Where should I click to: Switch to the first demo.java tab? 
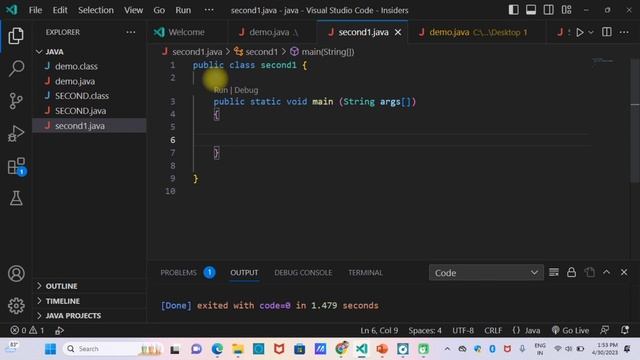point(271,32)
